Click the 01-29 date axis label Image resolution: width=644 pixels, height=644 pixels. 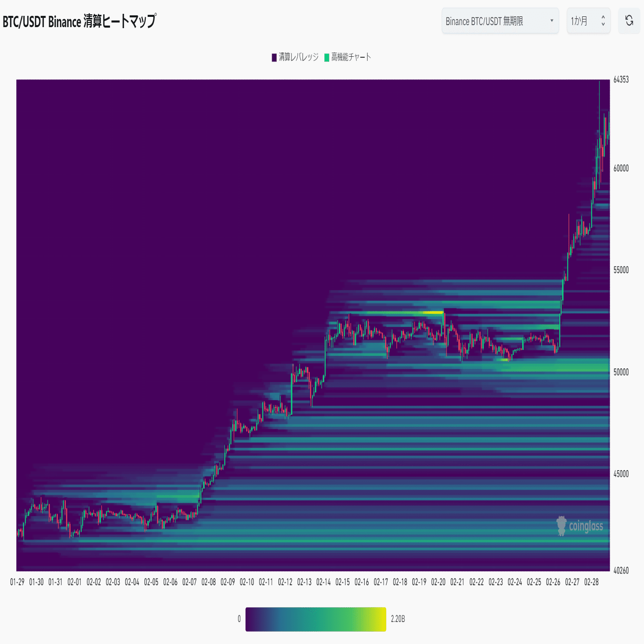(17, 582)
